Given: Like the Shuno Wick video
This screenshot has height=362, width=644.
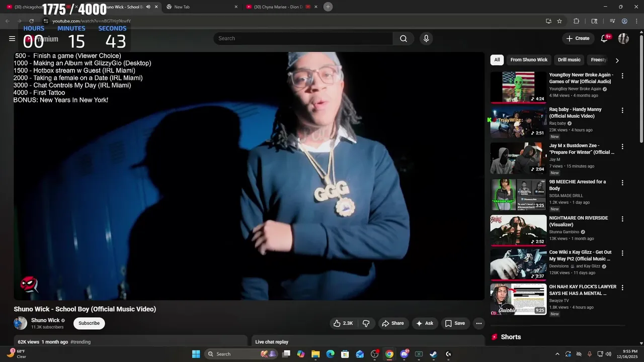Looking at the screenshot, I should coord(343,323).
